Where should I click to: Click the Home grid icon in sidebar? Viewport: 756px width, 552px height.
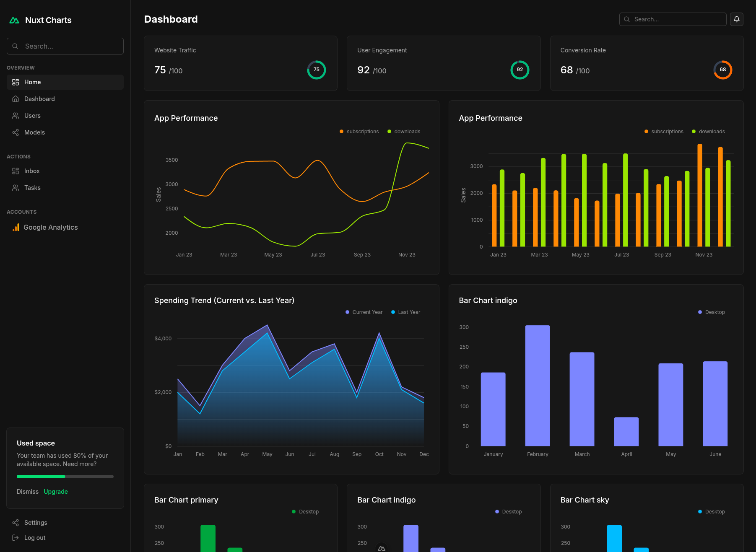click(16, 82)
